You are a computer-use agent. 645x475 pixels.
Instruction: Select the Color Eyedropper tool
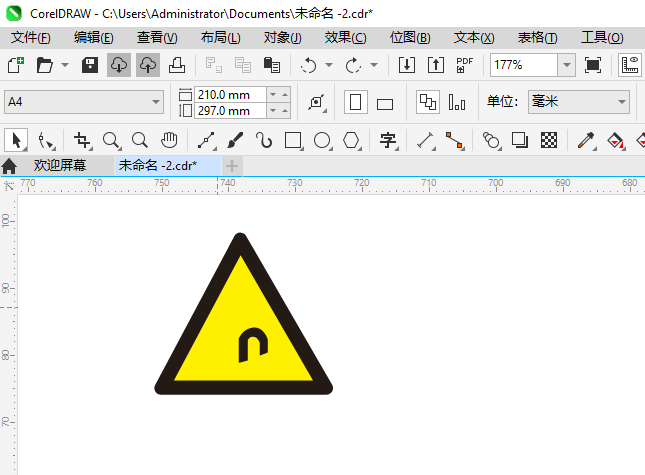point(587,141)
